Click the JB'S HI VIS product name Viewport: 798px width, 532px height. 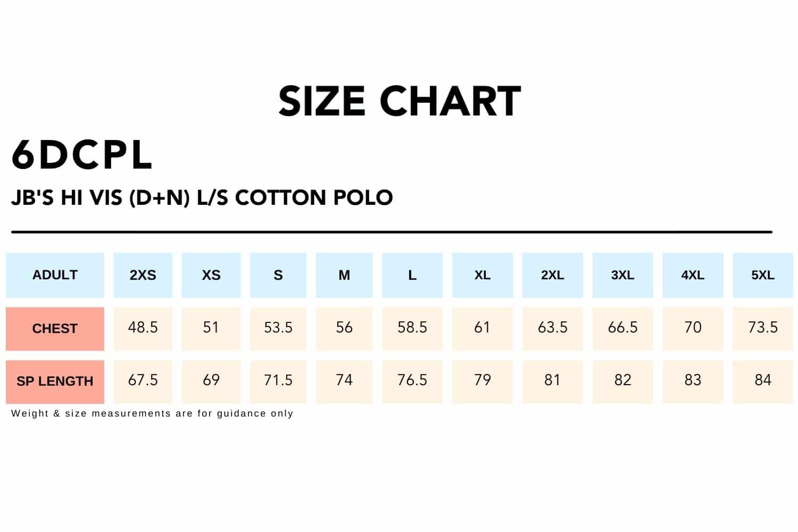(x=202, y=197)
